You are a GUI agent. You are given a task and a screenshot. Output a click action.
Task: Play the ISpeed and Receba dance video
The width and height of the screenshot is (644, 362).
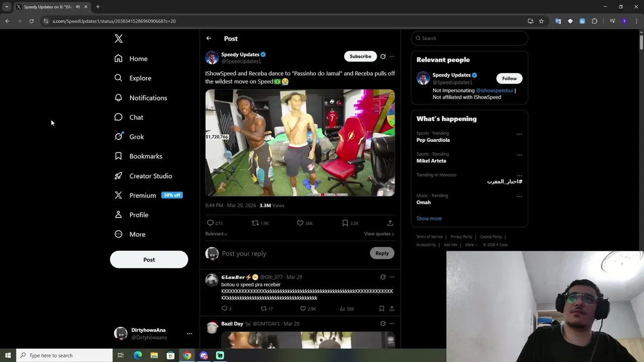300,143
